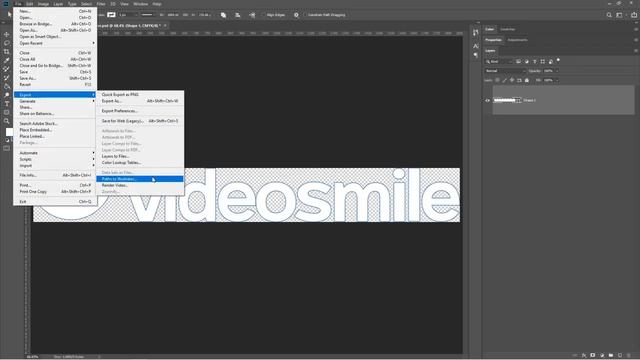
Task: Click the delete layer trash icon
Action: pyautogui.click(x=629, y=356)
